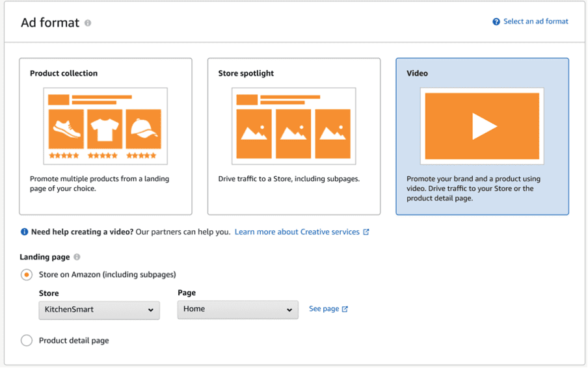This screenshot has height=368, width=588.
Task: Choose the Store spotlight ad format card
Action: click(x=293, y=137)
